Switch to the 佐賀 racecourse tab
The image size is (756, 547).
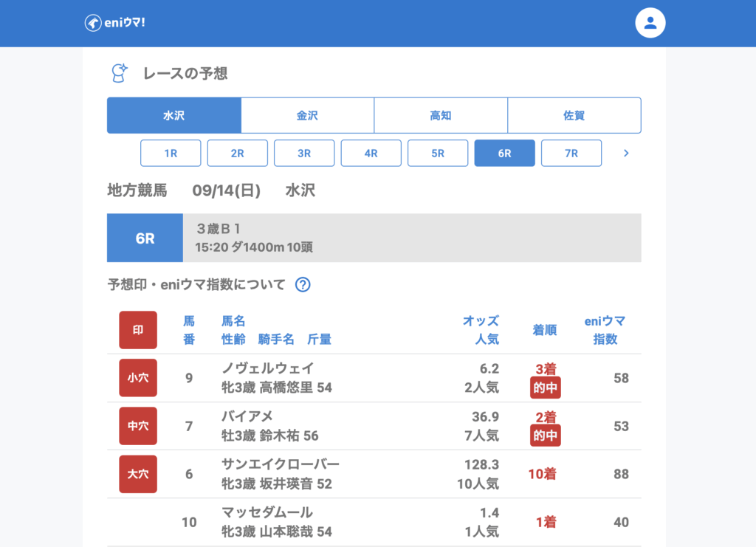574,116
